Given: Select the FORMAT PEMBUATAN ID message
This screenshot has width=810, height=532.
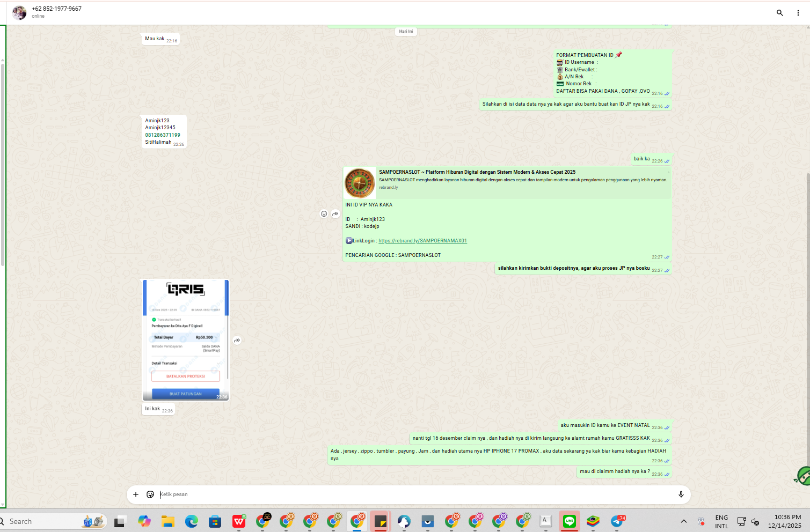Looking at the screenshot, I should [x=612, y=73].
